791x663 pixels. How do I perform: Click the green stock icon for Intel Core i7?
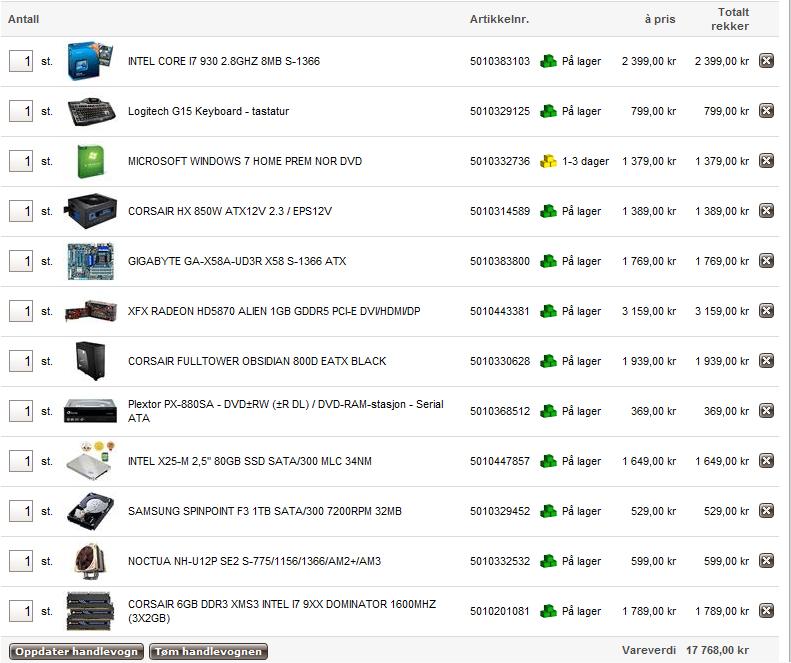point(548,61)
